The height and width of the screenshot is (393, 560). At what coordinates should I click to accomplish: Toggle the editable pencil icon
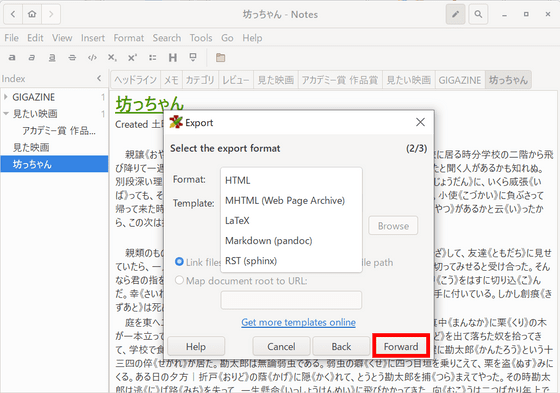tap(455, 14)
